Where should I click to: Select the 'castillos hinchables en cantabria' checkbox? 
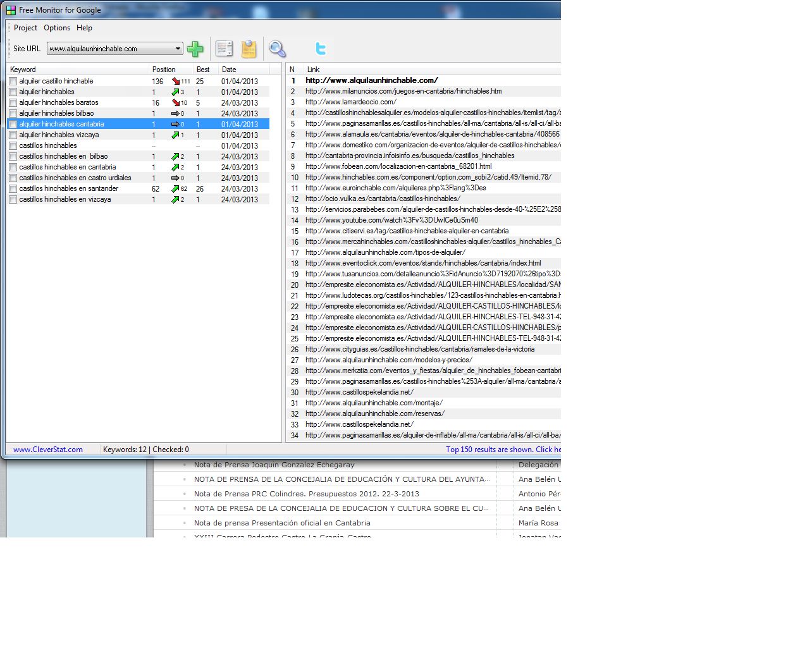coord(13,167)
